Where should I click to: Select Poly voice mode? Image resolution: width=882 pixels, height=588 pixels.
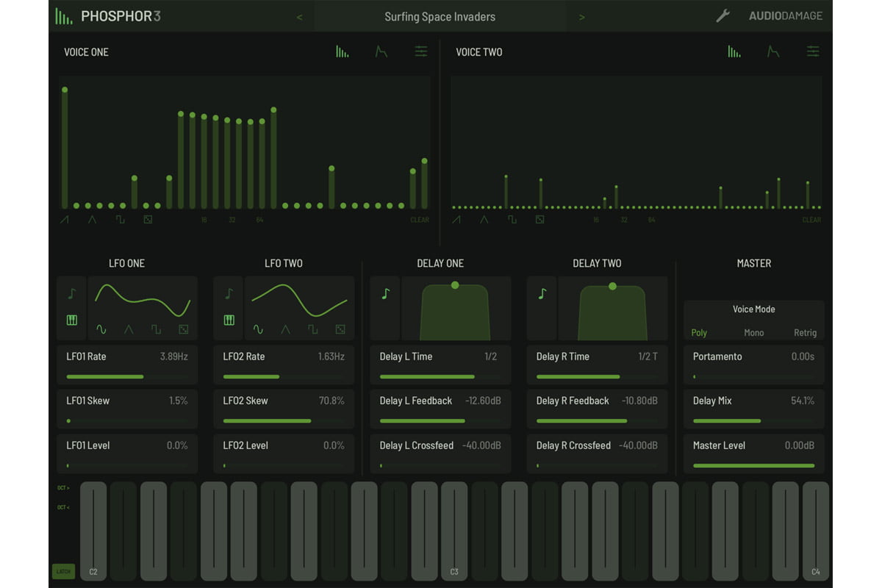coord(699,332)
